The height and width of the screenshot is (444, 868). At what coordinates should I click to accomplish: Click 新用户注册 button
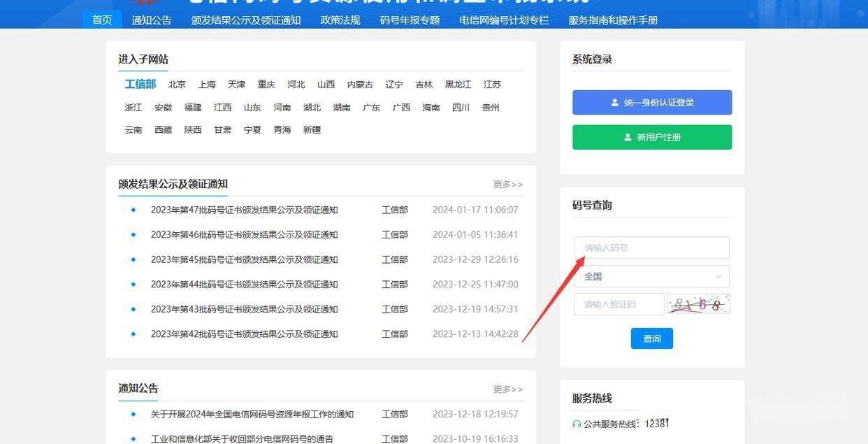(x=652, y=137)
